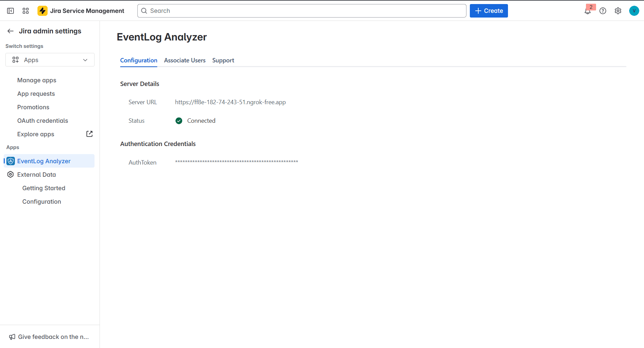Select EventLog Analyzer in the Apps list
Image resolution: width=644 pixels, height=348 pixels.
49,161
